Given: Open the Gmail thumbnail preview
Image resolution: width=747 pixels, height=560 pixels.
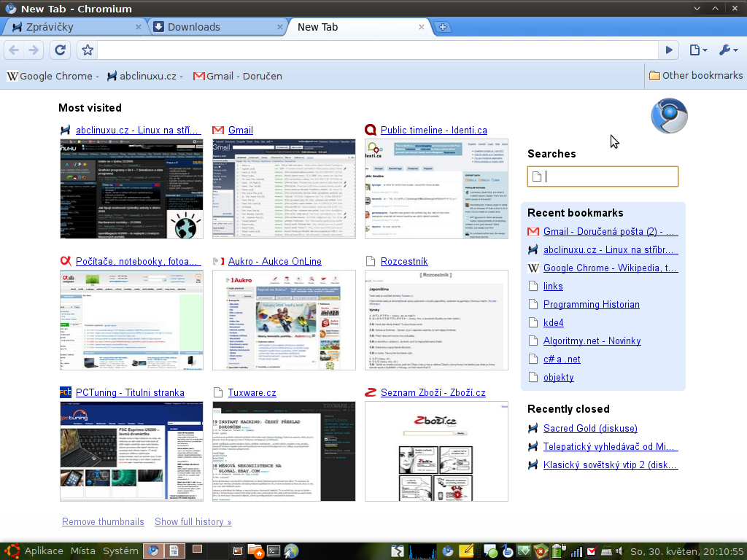Looking at the screenshot, I should coord(284,189).
